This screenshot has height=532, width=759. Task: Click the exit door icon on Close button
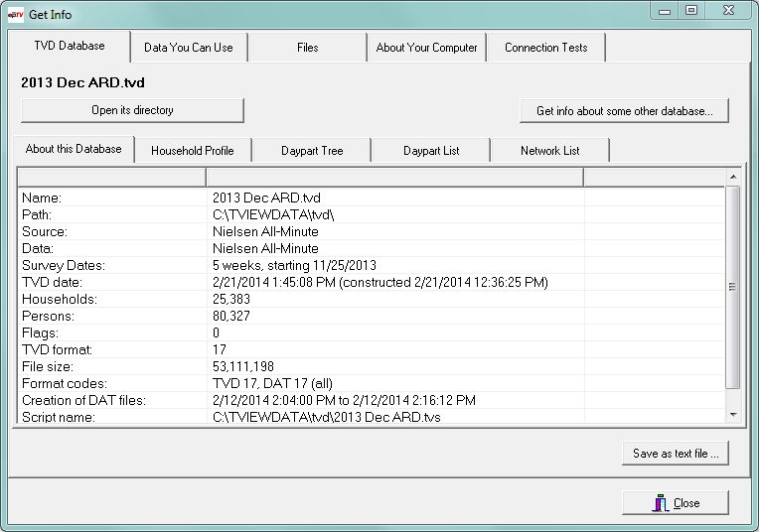pos(660,503)
